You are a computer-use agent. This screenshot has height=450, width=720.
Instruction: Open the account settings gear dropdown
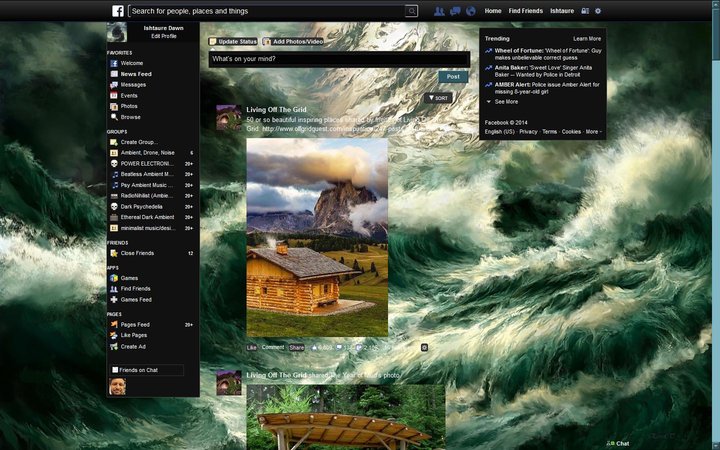598,11
